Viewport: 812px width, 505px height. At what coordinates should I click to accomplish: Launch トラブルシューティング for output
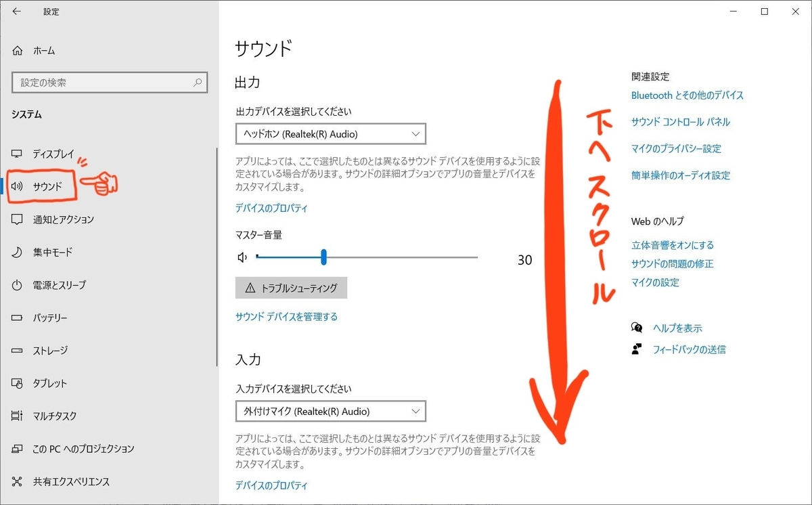point(291,288)
